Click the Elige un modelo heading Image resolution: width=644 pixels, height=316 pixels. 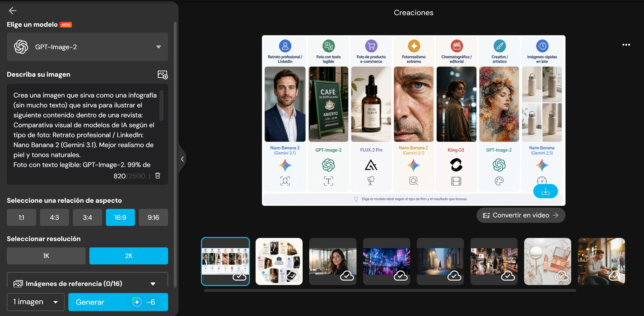[32, 25]
